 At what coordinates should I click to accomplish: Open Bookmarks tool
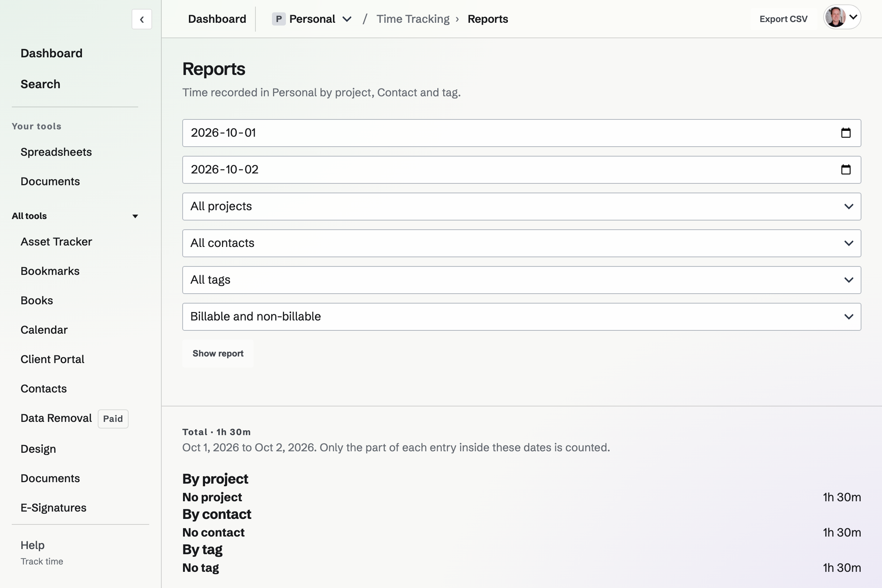50,271
